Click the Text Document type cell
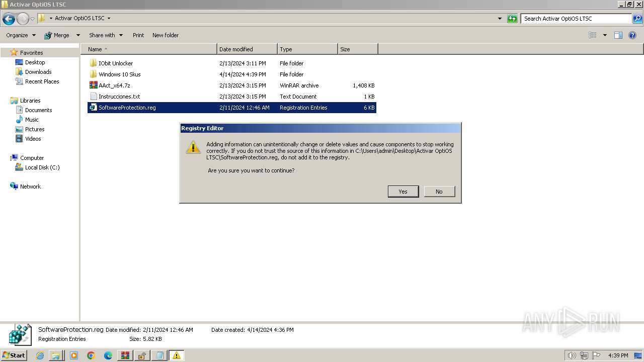The image size is (644, 362). (x=298, y=97)
